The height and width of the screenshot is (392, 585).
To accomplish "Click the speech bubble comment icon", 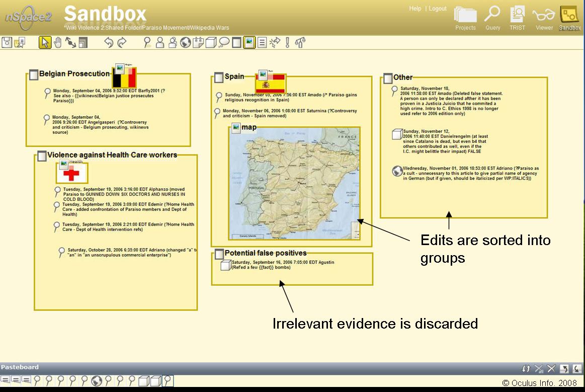I will click(x=224, y=43).
